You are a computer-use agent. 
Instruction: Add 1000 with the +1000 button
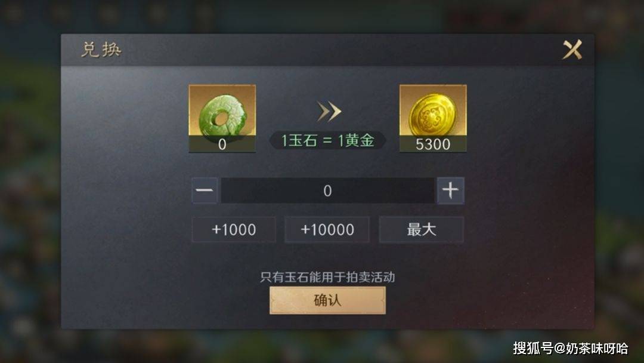pyautogui.click(x=234, y=229)
